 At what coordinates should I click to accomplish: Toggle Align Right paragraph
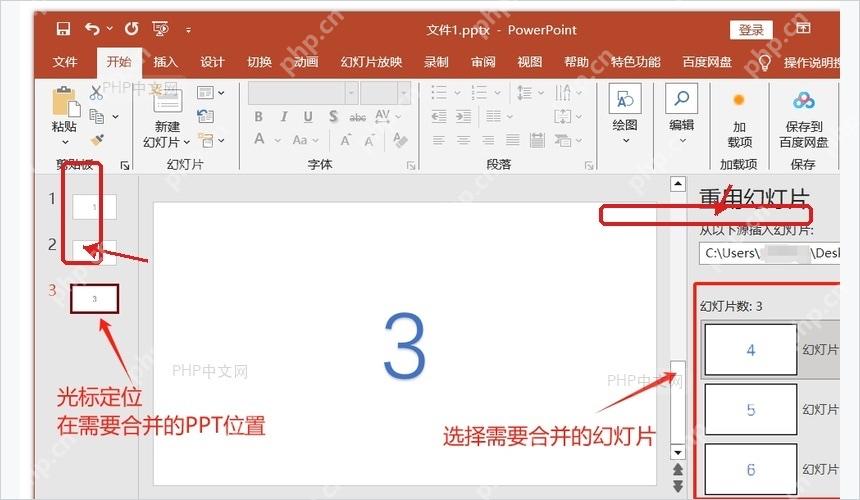click(488, 140)
